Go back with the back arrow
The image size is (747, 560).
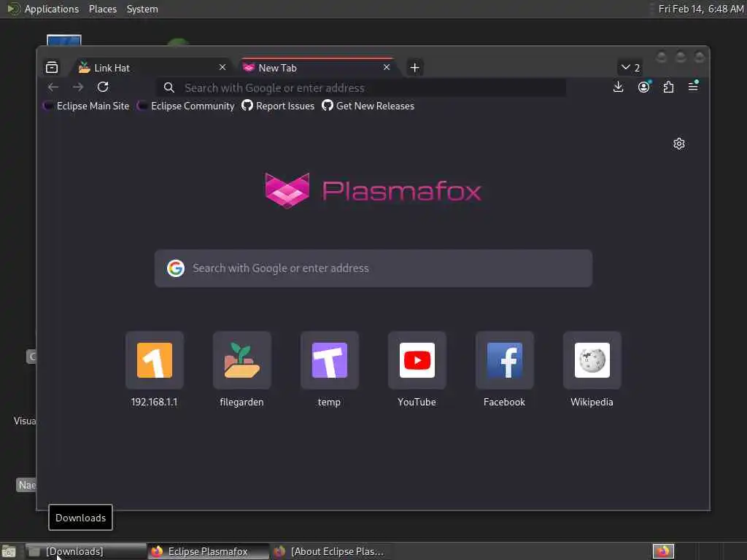53,87
